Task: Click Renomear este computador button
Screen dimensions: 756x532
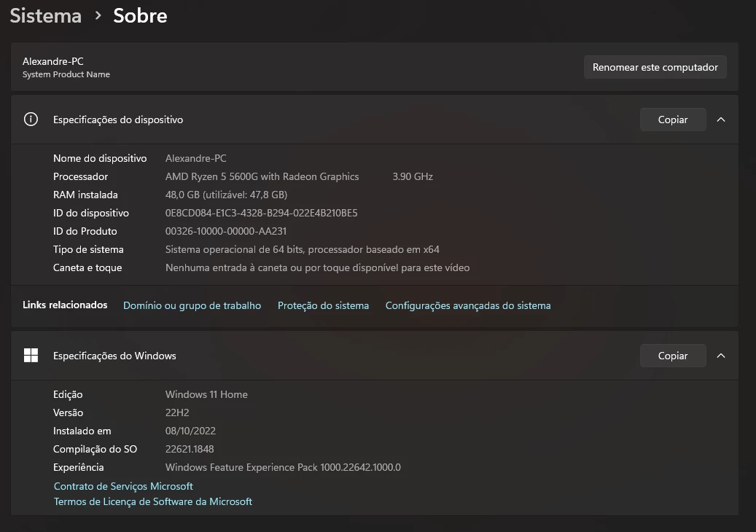Action: tap(655, 67)
